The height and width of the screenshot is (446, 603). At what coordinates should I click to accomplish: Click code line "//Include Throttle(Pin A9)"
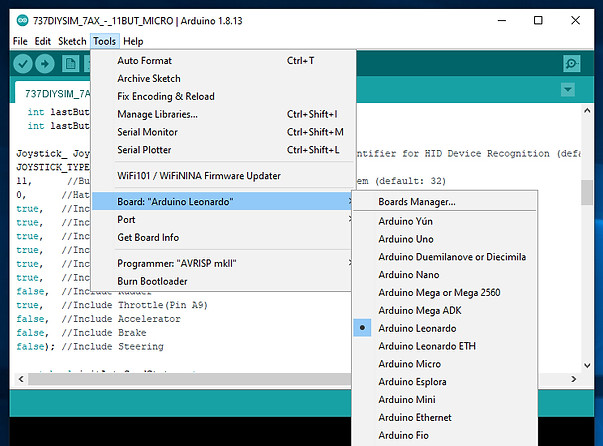point(135,305)
